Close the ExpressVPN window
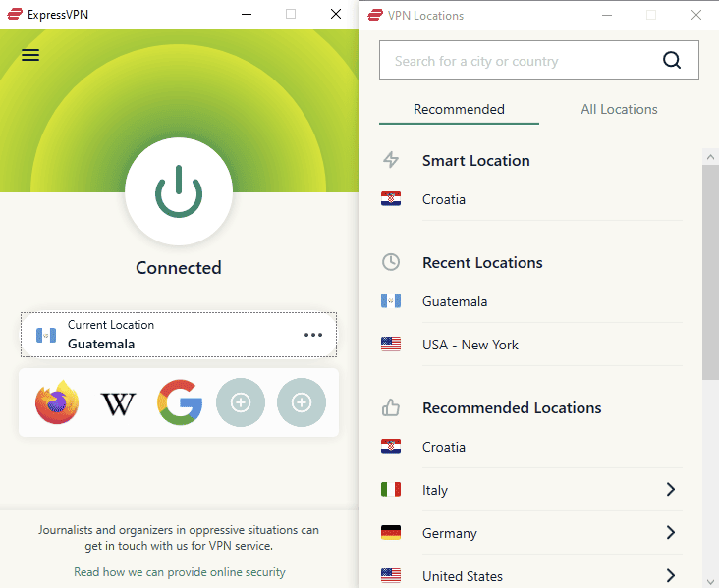This screenshot has width=719, height=588. [x=336, y=14]
